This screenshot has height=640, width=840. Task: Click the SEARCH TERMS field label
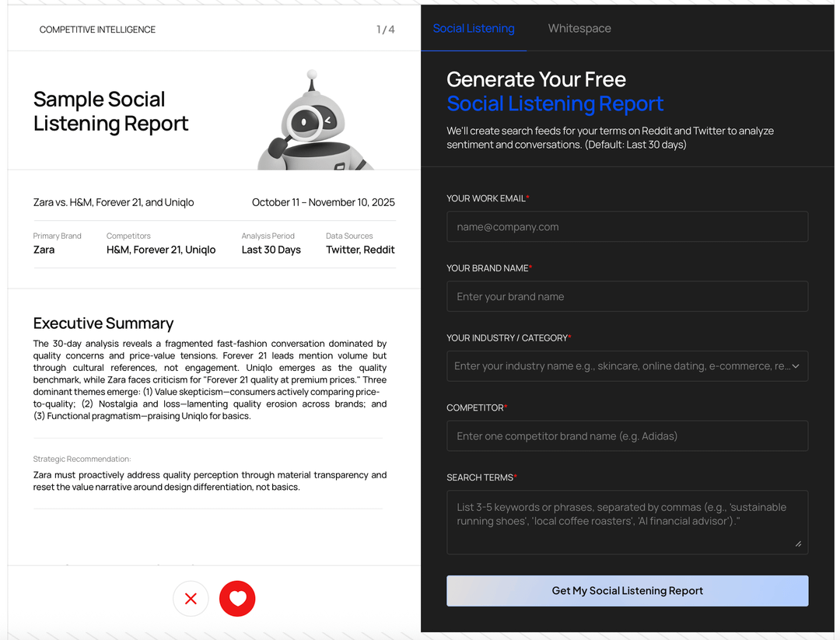481,477
